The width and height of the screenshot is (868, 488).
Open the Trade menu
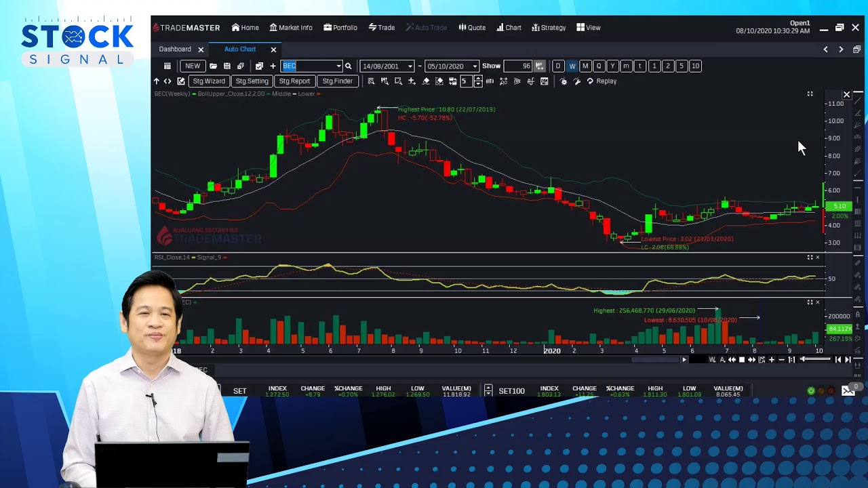pyautogui.click(x=382, y=28)
